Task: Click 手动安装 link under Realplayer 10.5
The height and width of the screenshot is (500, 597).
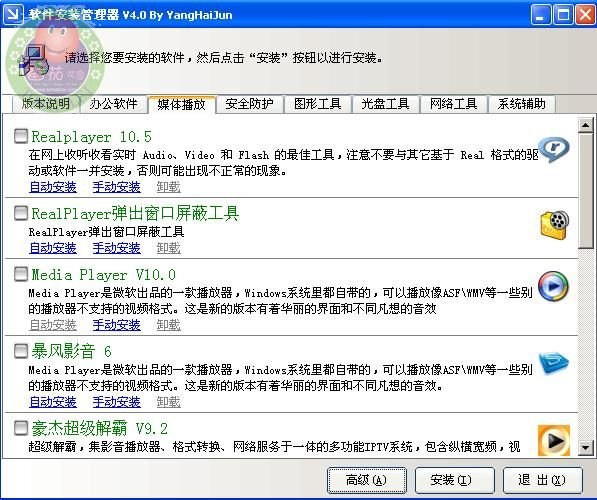Action: (x=117, y=187)
